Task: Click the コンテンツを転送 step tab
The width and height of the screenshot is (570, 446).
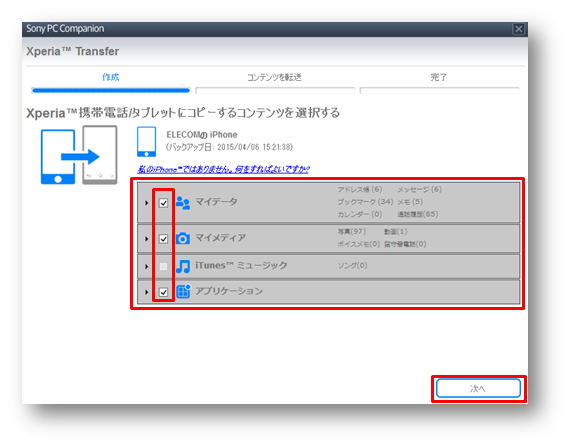Action: [x=274, y=77]
